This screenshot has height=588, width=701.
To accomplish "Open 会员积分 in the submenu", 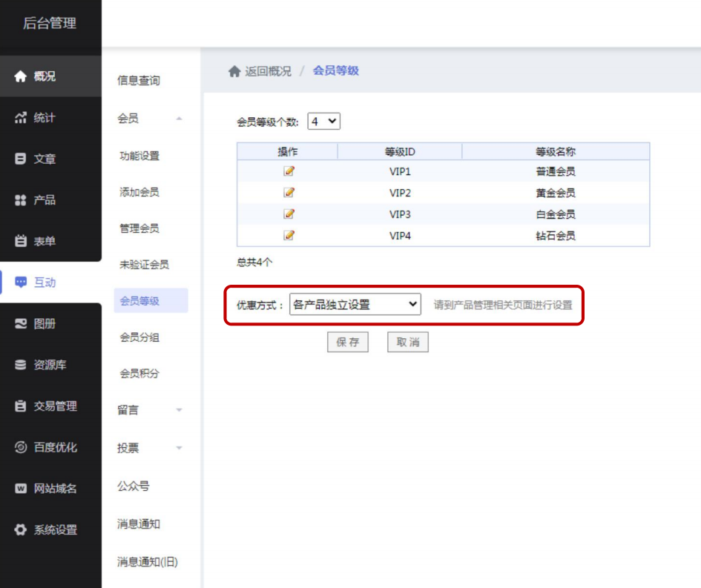I will (x=139, y=374).
